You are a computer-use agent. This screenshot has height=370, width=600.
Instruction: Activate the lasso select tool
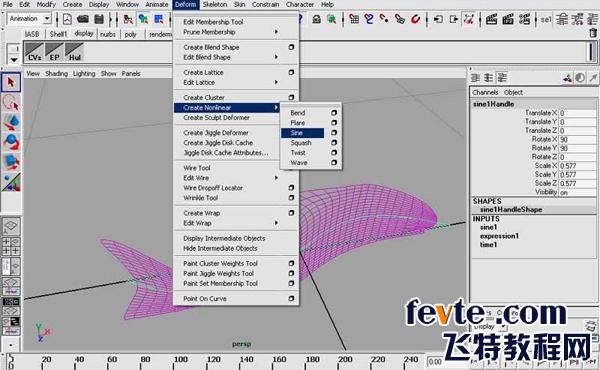pos(11,103)
